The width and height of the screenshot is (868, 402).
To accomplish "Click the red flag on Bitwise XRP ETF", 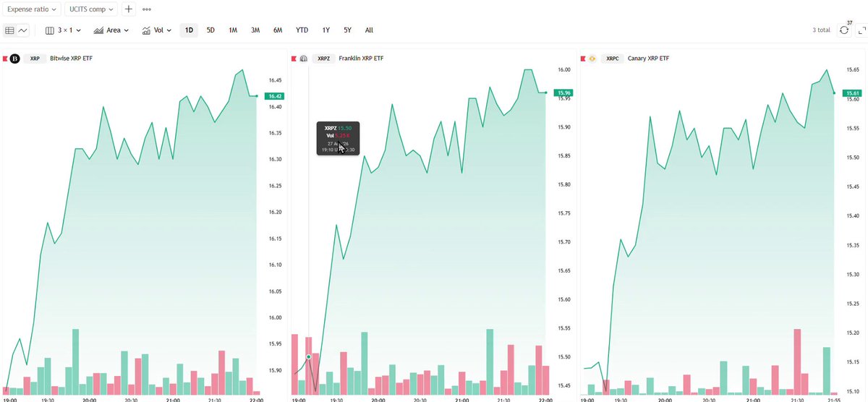I will [x=4, y=58].
